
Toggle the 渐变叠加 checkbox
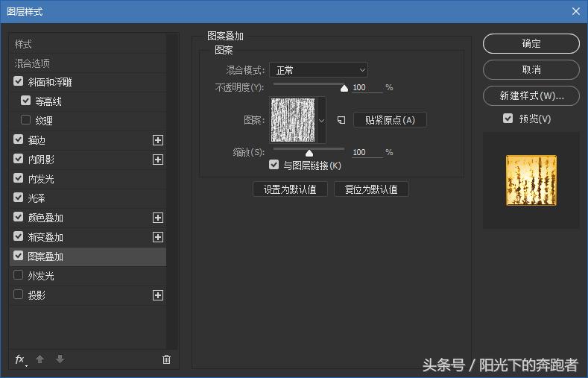(x=19, y=236)
